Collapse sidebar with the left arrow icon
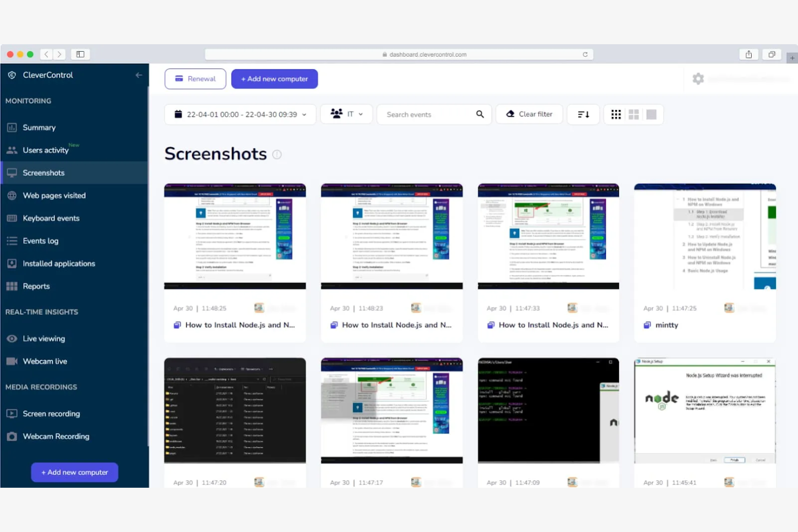The image size is (798, 532). pos(139,75)
